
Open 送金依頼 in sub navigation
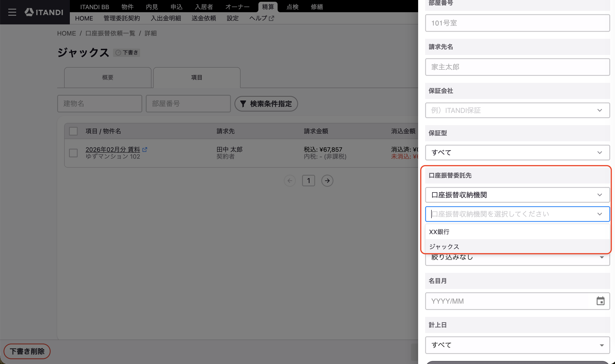click(x=204, y=18)
